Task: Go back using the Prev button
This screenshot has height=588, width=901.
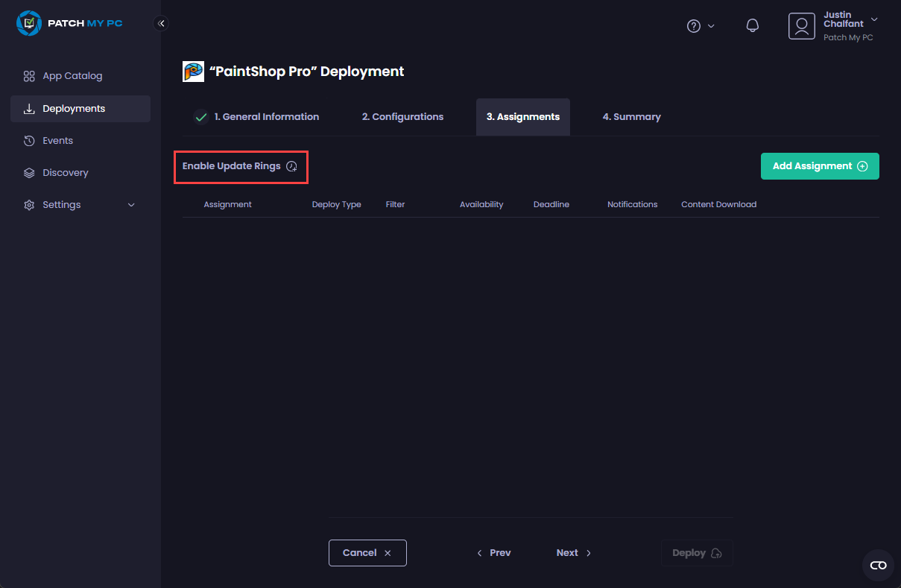Action: point(494,552)
